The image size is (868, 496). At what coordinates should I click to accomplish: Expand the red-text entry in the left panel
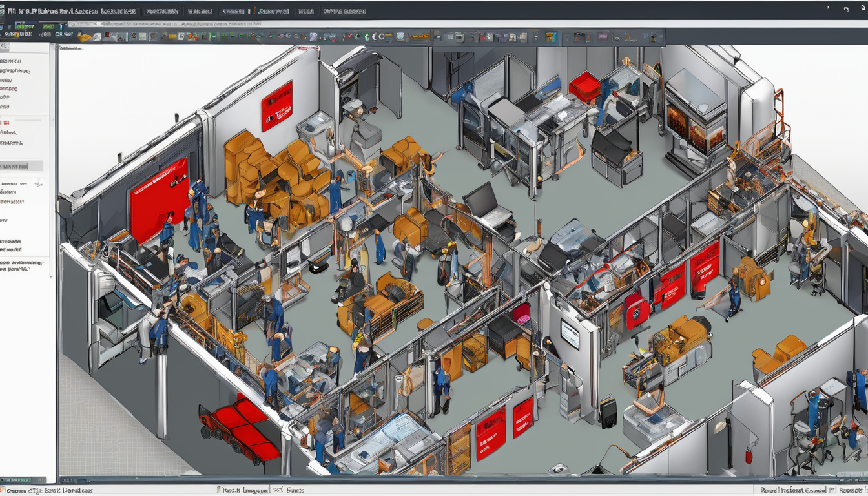(x=5, y=123)
